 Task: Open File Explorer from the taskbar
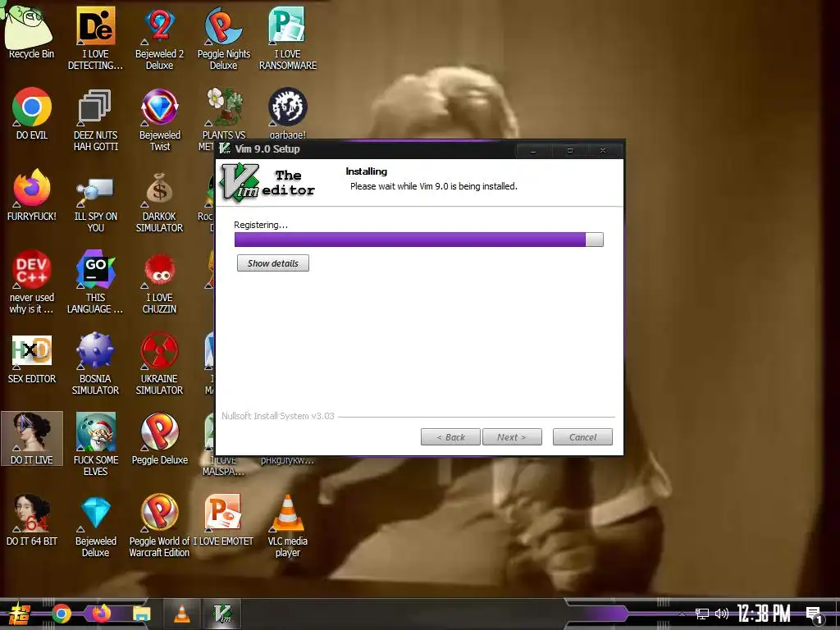click(141, 614)
